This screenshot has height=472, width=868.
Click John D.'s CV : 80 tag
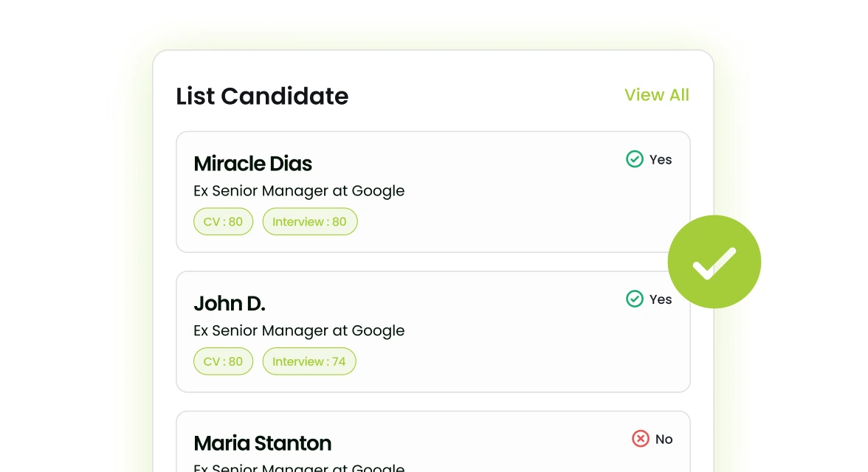(223, 361)
